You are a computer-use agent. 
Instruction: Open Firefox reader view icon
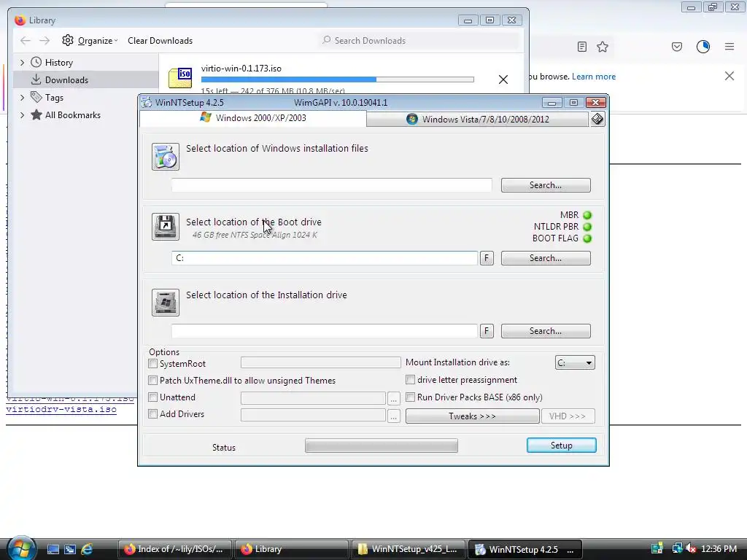tap(581, 47)
